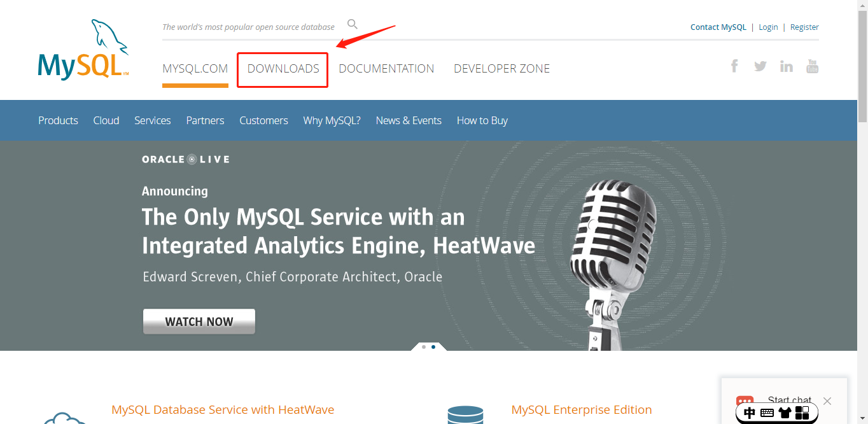Open the Services menu item
868x424 pixels.
[x=153, y=120]
